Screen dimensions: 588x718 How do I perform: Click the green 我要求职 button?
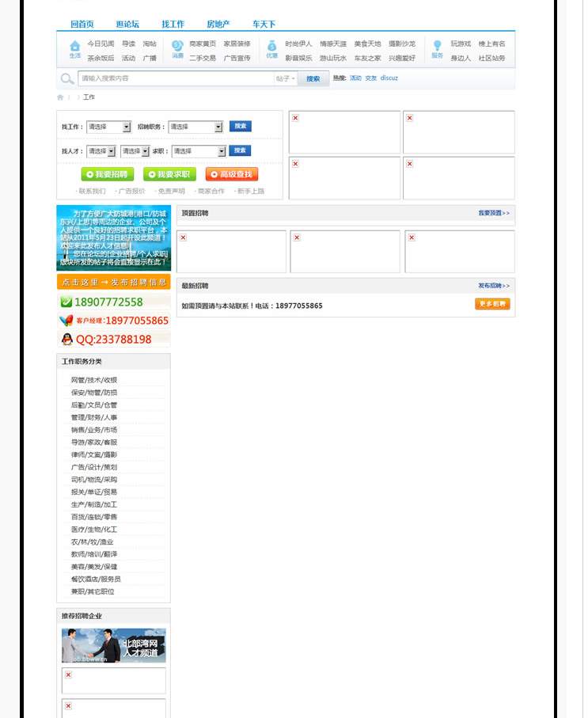pos(169,174)
